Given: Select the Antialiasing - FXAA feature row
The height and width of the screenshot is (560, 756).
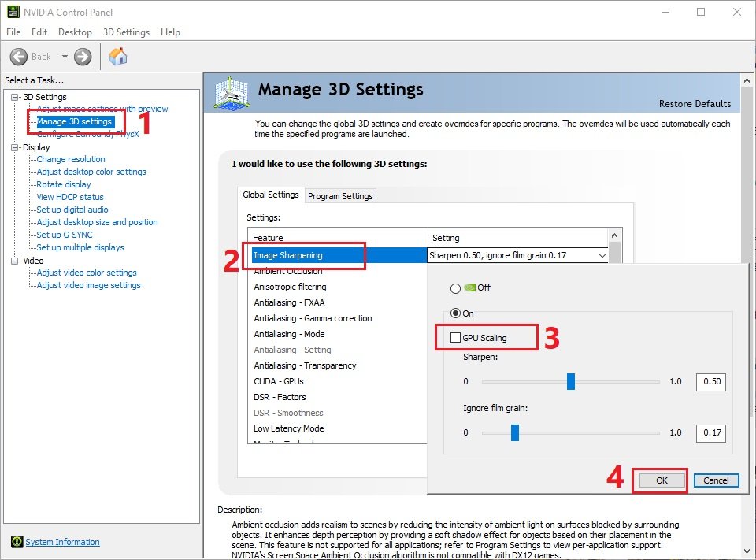Looking at the screenshot, I should [x=338, y=302].
